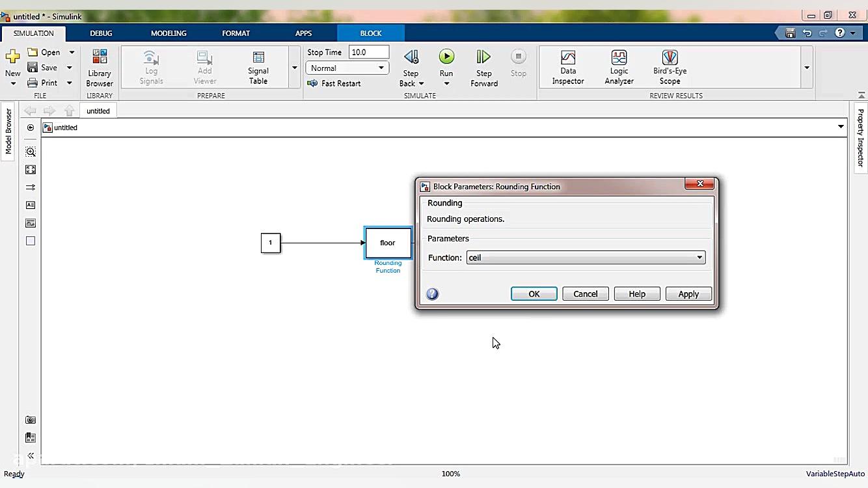Expand the Review Results gallery arrow
The height and width of the screenshot is (488, 868).
(x=807, y=68)
